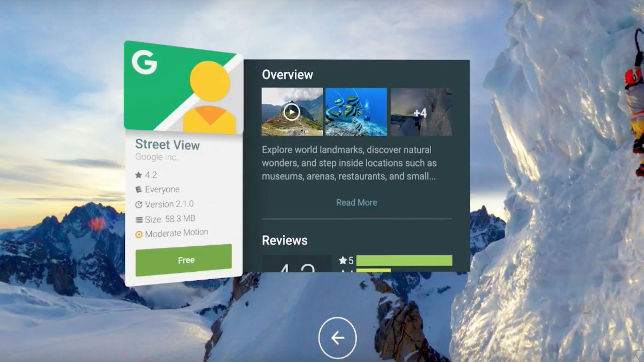Open the Read More link
Viewport: 644px width, 362px height.
(x=357, y=202)
